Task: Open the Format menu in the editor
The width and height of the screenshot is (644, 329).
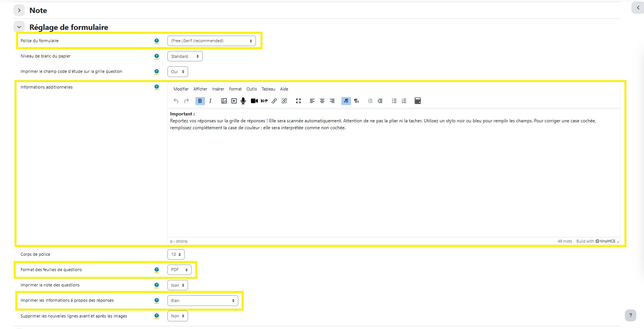Action: (x=235, y=89)
